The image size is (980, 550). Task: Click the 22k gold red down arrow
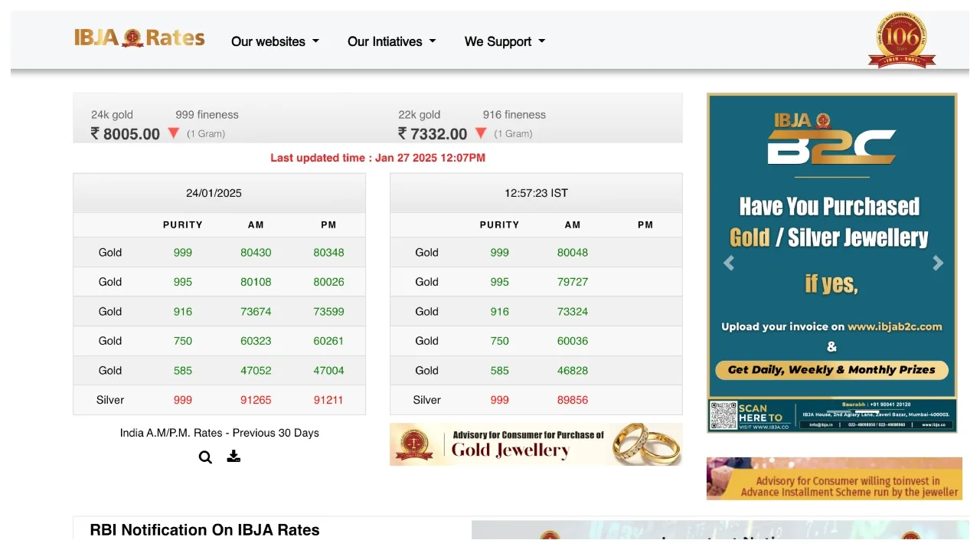coord(481,133)
